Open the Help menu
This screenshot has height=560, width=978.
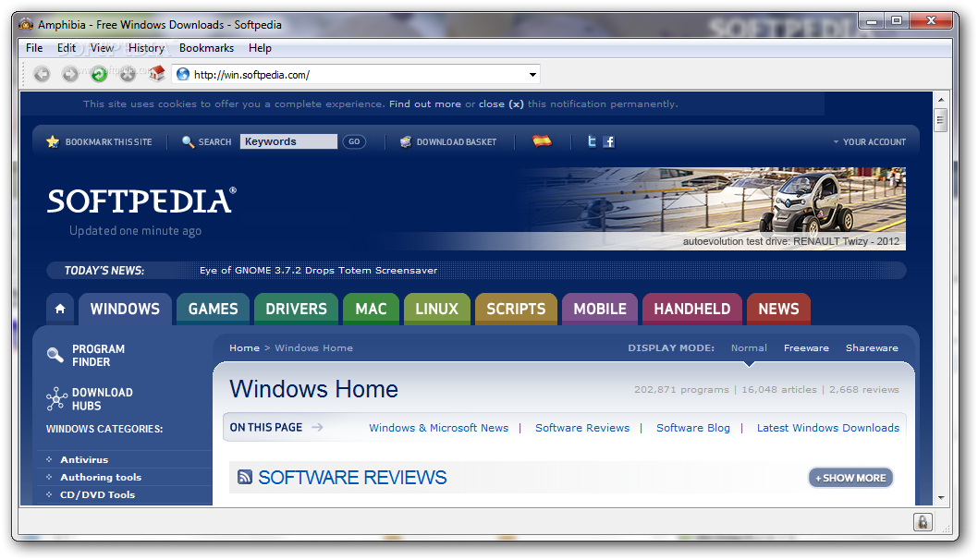[260, 48]
